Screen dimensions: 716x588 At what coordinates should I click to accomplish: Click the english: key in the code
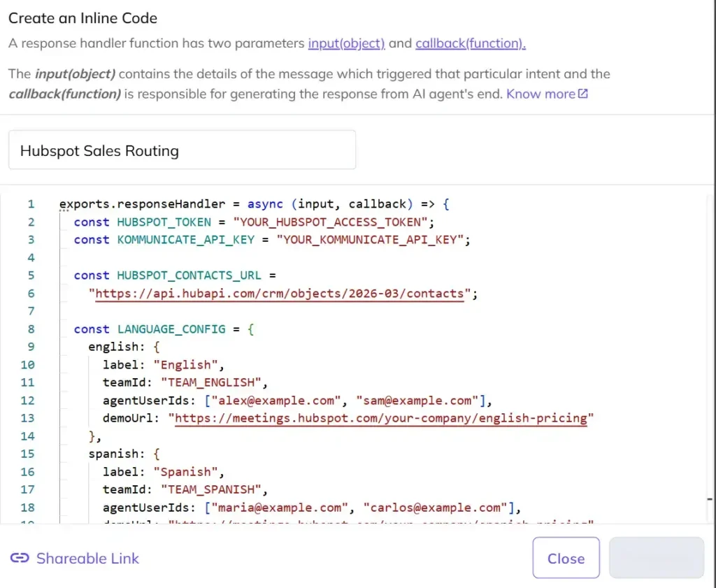tap(116, 347)
